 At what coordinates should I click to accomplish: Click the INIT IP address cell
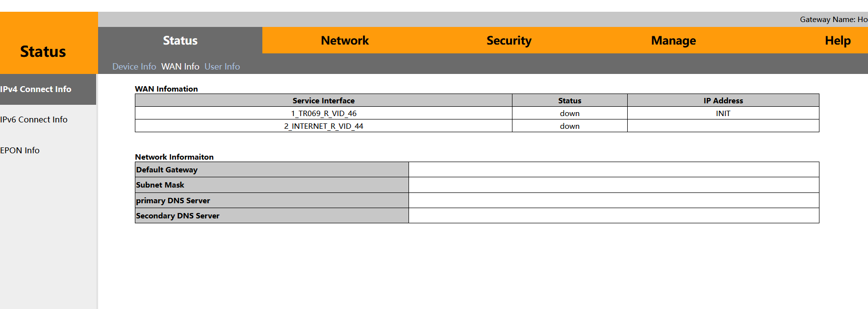(723, 114)
